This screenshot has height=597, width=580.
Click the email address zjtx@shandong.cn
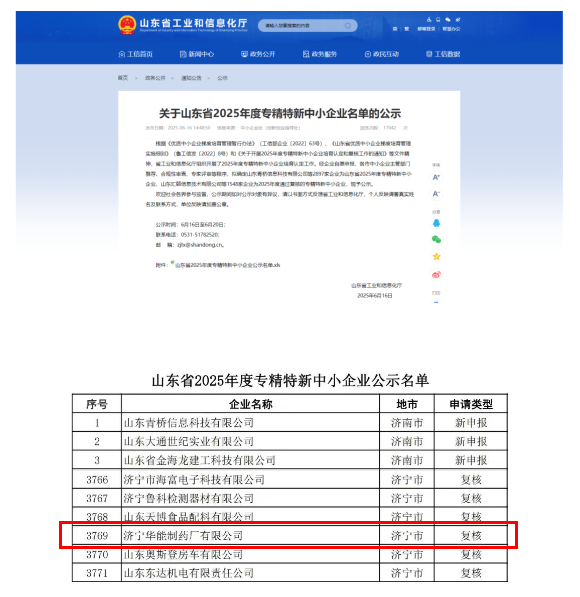point(201,245)
